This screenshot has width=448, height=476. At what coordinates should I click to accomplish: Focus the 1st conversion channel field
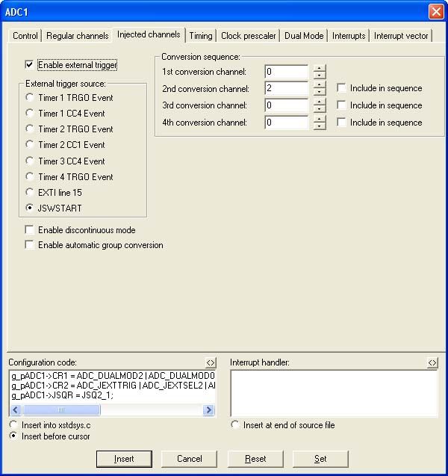(x=286, y=72)
